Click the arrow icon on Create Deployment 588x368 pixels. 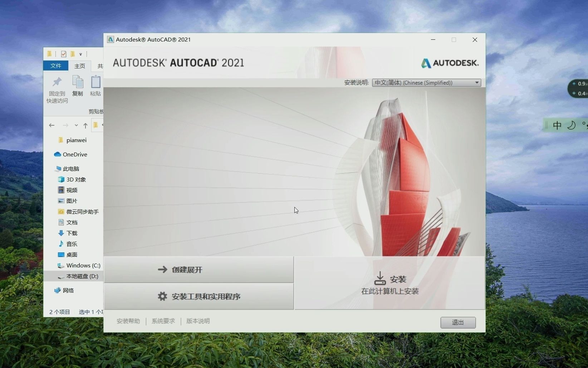click(162, 269)
